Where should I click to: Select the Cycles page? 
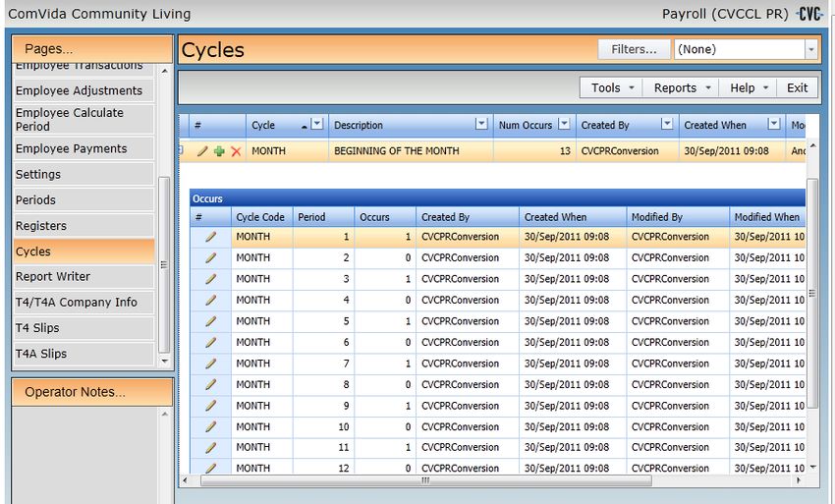83,251
